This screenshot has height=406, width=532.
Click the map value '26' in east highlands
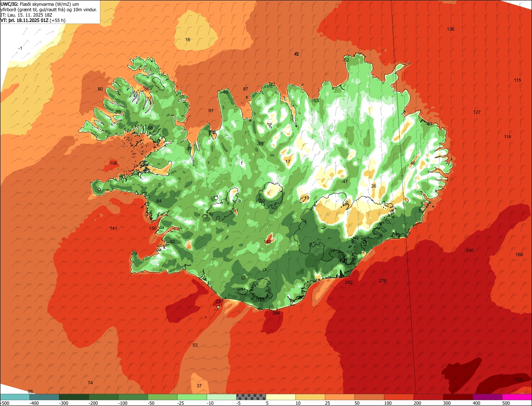(x=374, y=186)
